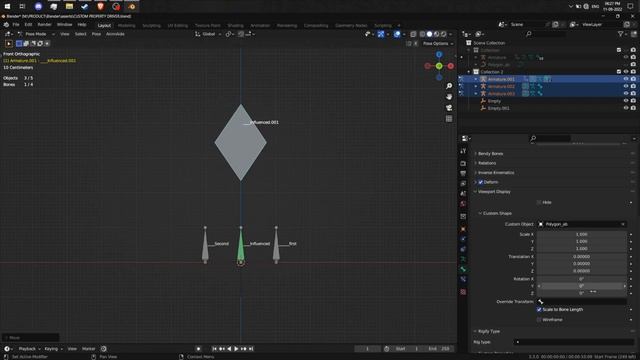This screenshot has height=360, width=640.
Task: Expand the Relations panel
Action: click(487, 163)
